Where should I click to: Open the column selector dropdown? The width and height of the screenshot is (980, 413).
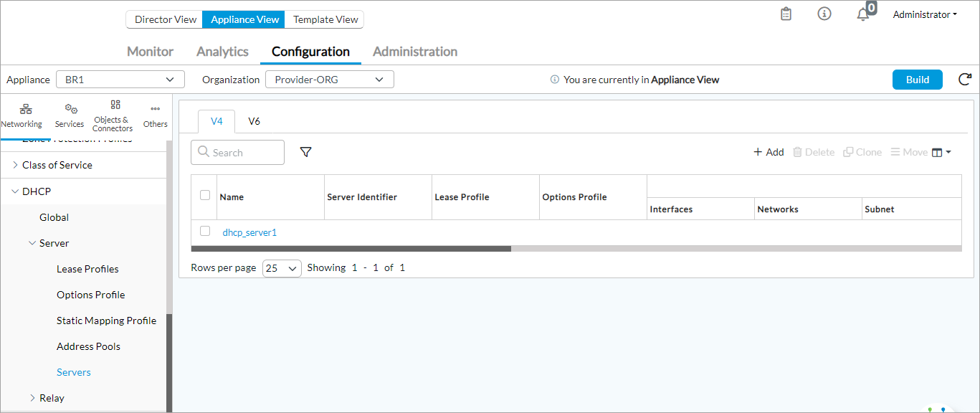(941, 152)
